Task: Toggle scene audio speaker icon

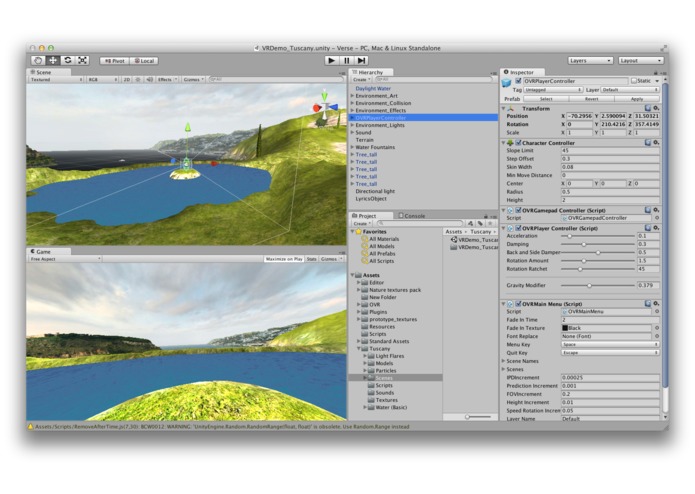Action: (149, 80)
